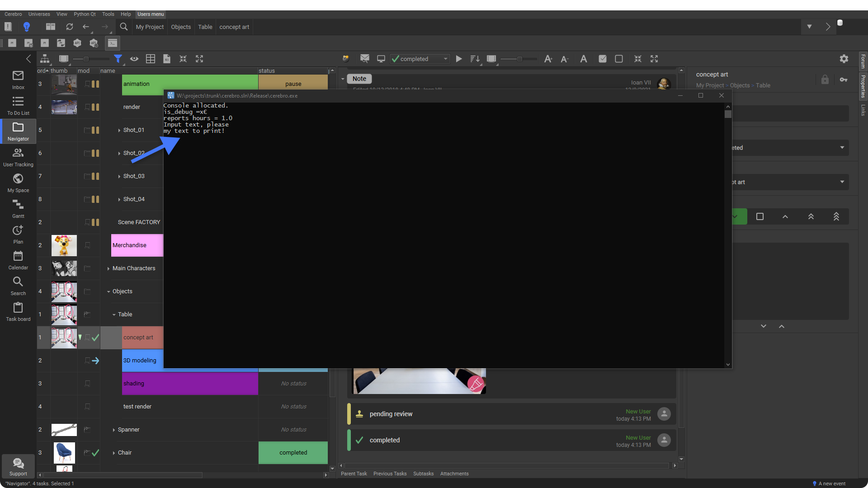
Task: Decrease font size with A- icon
Action: (x=564, y=59)
